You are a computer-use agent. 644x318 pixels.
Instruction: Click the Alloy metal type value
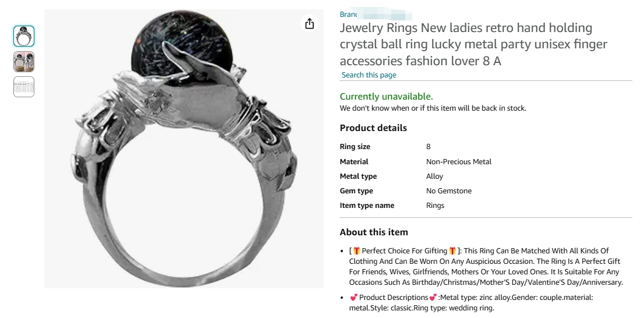click(x=434, y=176)
